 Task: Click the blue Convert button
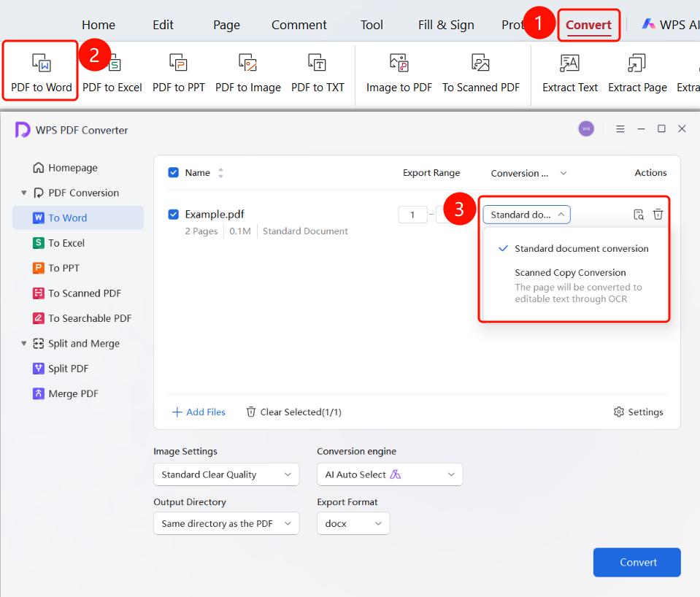click(x=637, y=562)
